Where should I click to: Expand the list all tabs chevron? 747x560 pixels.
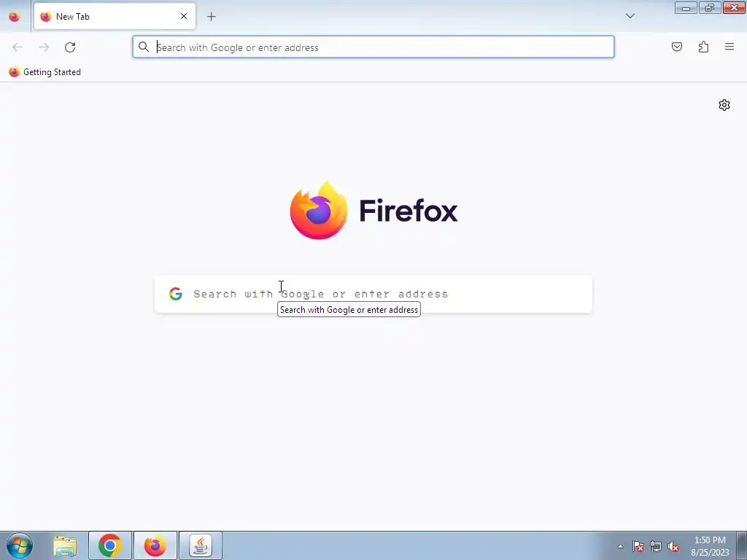point(630,16)
